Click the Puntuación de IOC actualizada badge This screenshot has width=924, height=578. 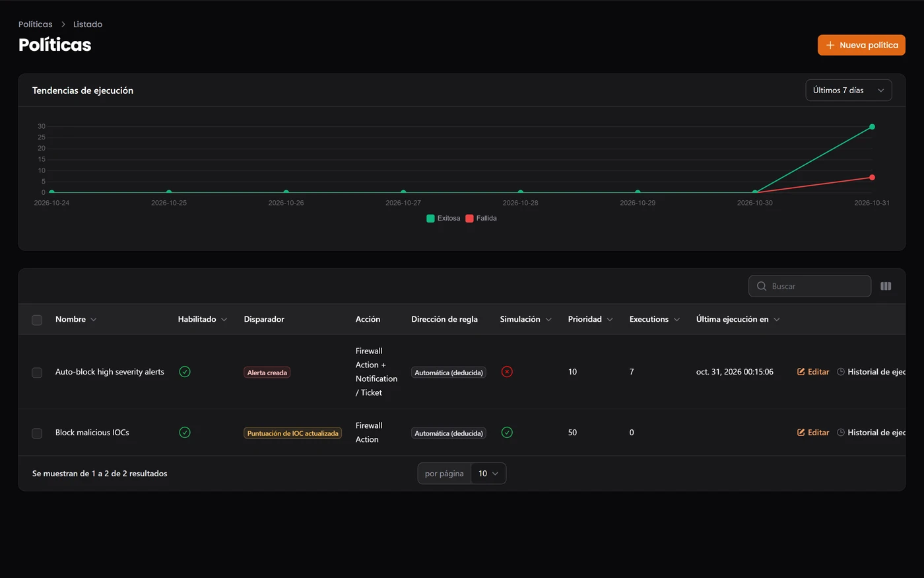tap(293, 433)
